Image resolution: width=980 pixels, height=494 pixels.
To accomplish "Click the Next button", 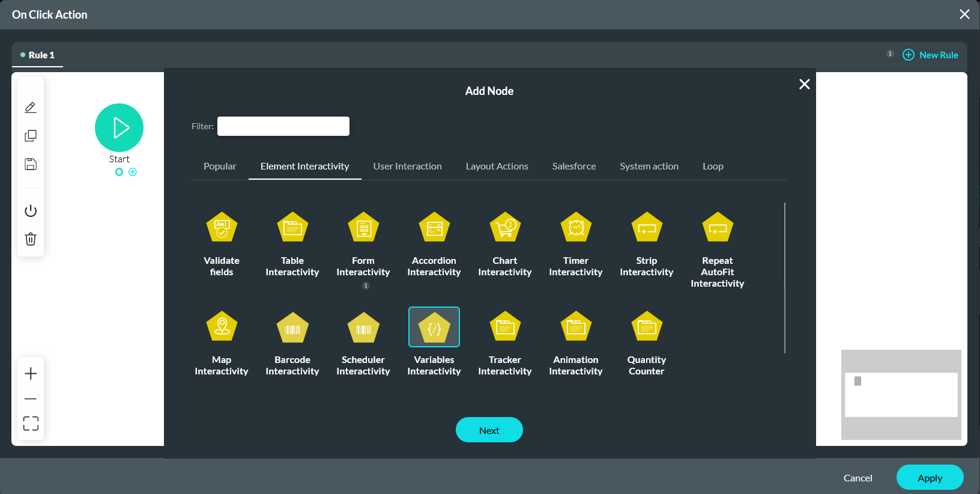I will (x=489, y=430).
